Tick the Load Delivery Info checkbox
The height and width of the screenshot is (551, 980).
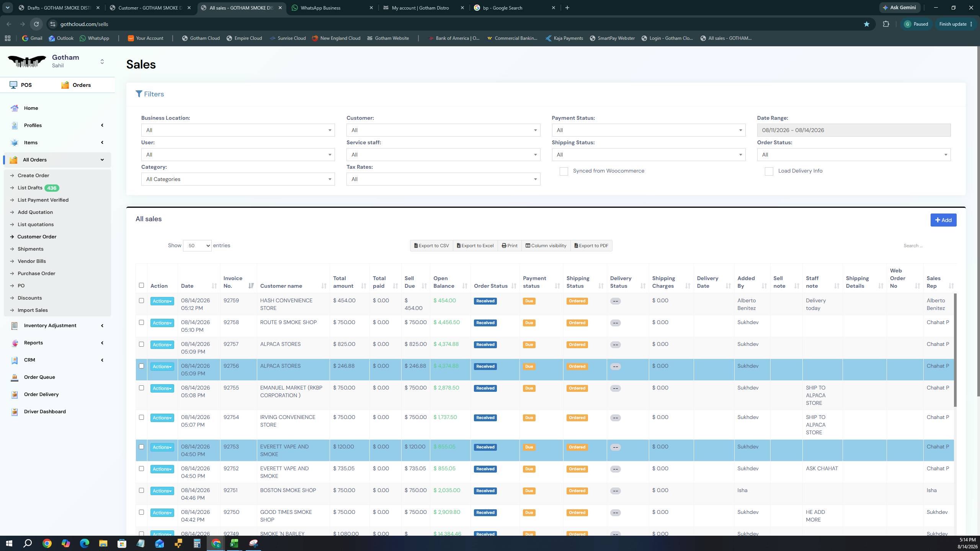click(x=769, y=171)
